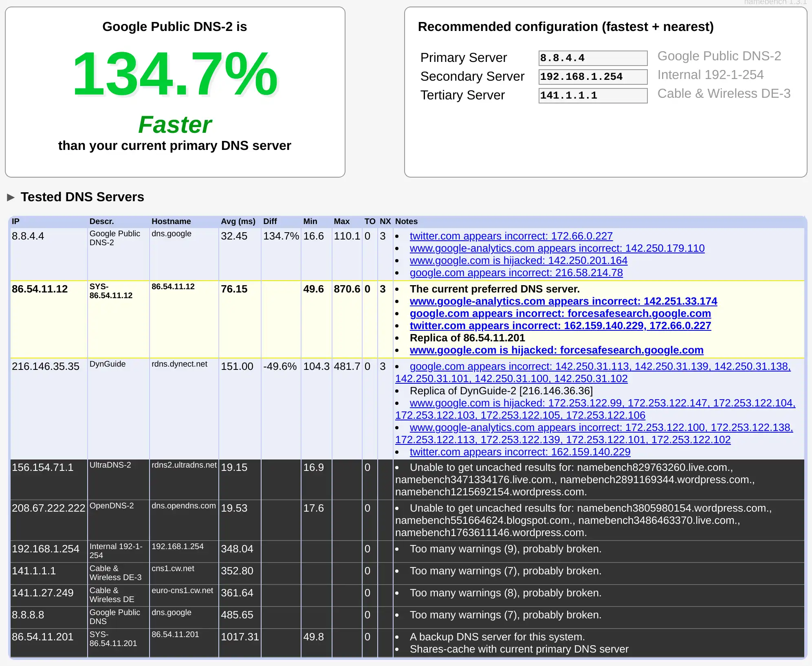Click the Notes column header
The width and height of the screenshot is (812, 666).
click(x=406, y=222)
